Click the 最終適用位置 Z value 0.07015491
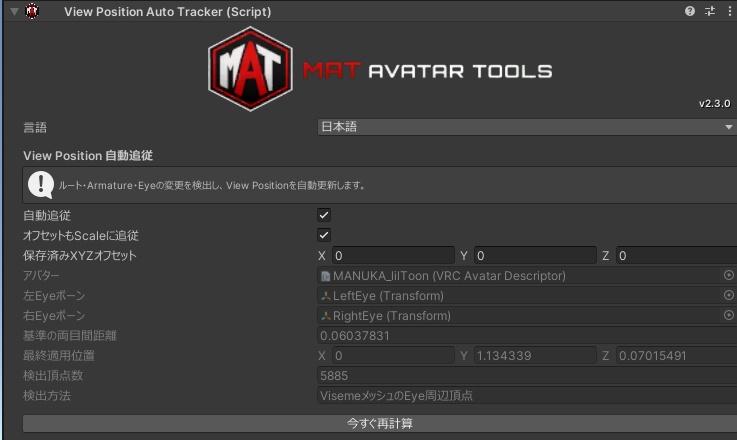The height and width of the screenshot is (440, 737). click(x=677, y=356)
